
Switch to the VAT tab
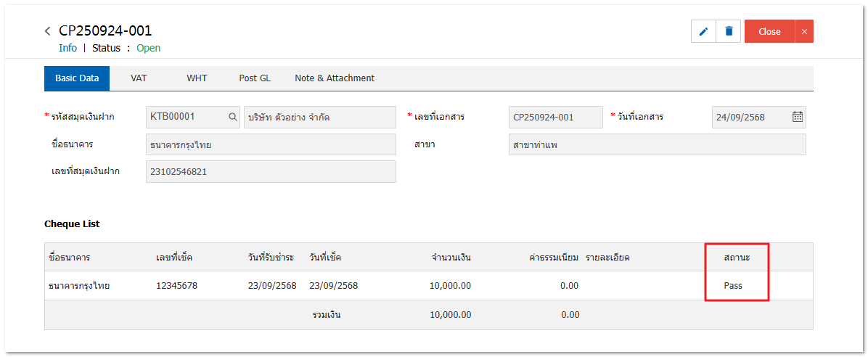(x=139, y=78)
